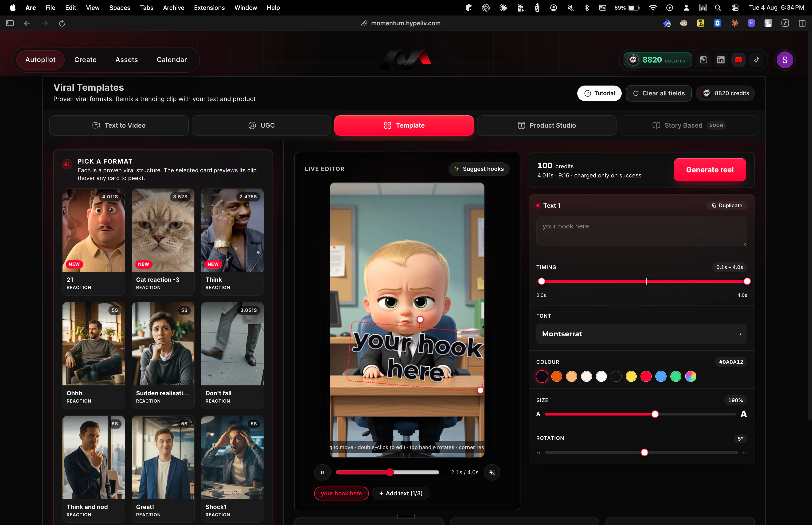Pick the blue colour swatch
Image resolution: width=812 pixels, height=525 pixels.
point(661,376)
